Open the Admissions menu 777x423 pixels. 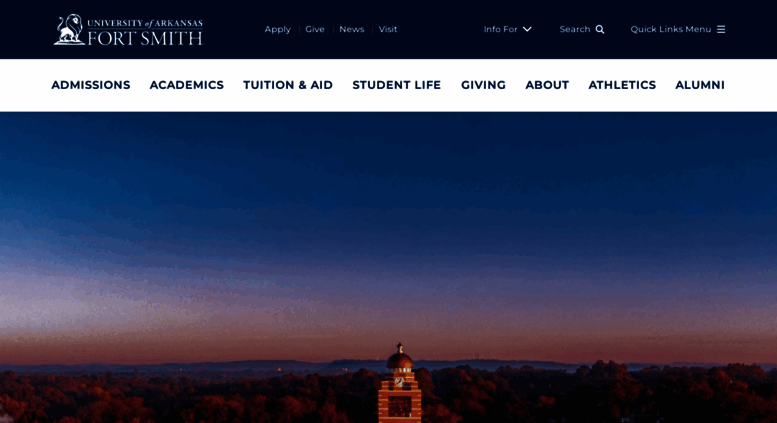point(91,85)
